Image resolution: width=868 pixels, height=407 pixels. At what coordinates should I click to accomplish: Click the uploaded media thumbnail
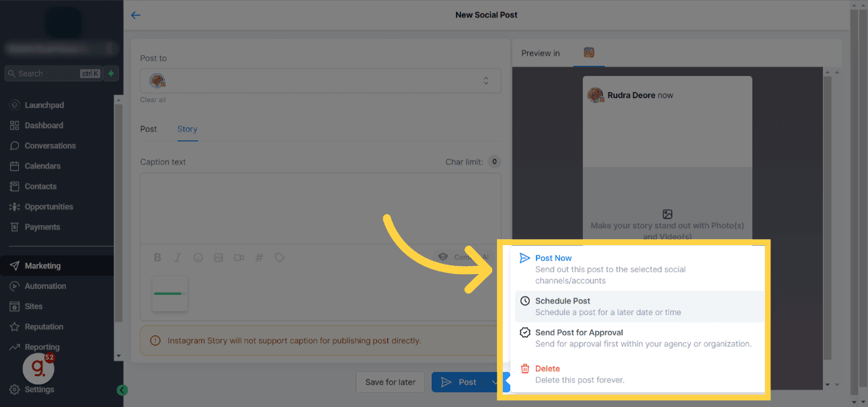(169, 293)
